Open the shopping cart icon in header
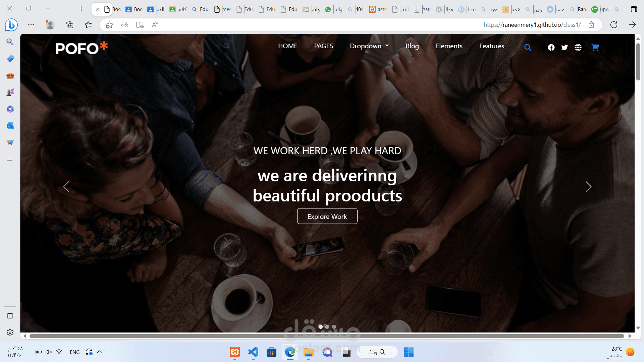644x362 pixels. [x=595, y=48]
